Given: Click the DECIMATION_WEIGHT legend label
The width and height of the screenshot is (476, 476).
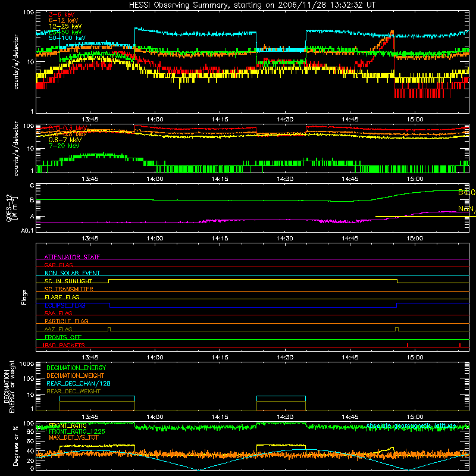Looking at the screenshot, I should click(76, 376).
